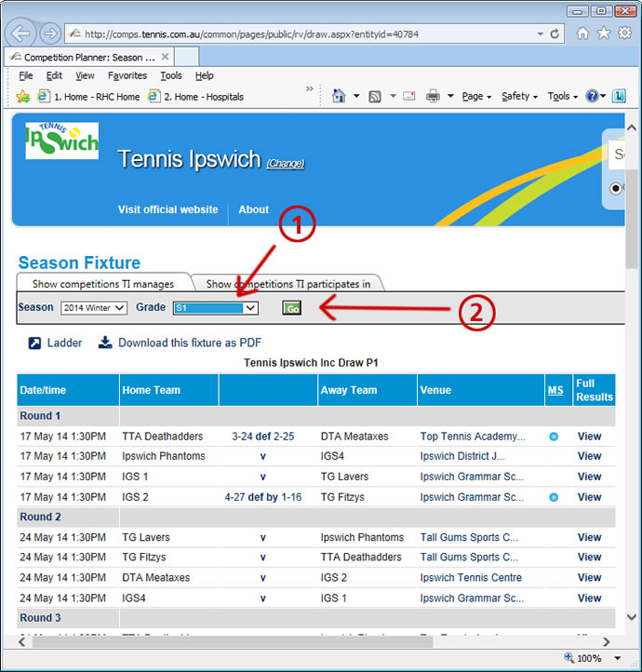Open the Print dropdown arrow
This screenshot has height=672, width=642.
pos(450,96)
